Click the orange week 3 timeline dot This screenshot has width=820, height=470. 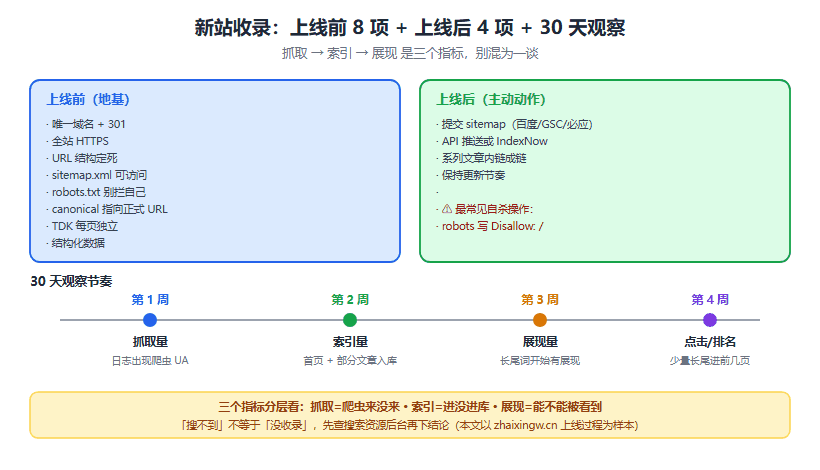click(x=540, y=320)
